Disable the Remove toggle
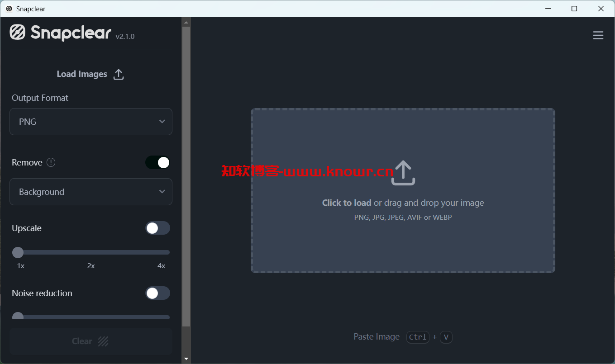This screenshot has width=615, height=364. 157,162
